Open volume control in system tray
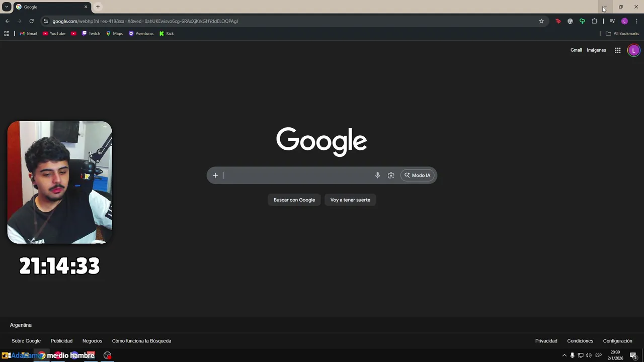Screen dimensions: 644x362 click(589, 355)
